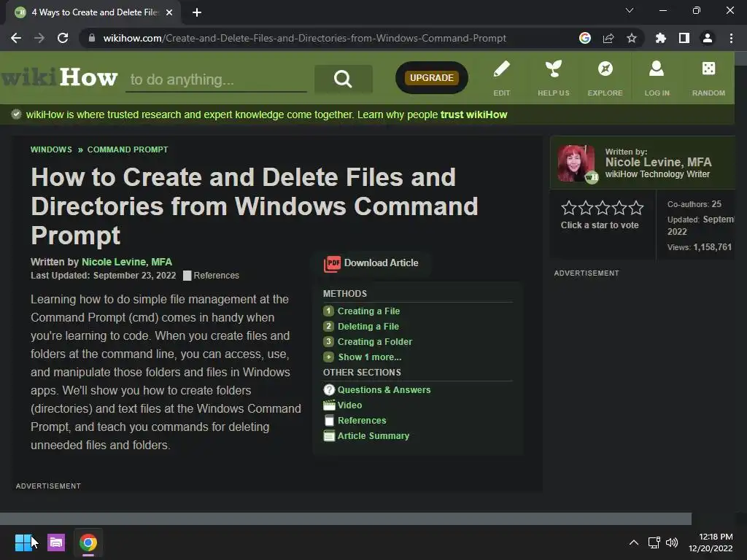
Task: Click the RANDOM dice item
Action: tap(708, 78)
